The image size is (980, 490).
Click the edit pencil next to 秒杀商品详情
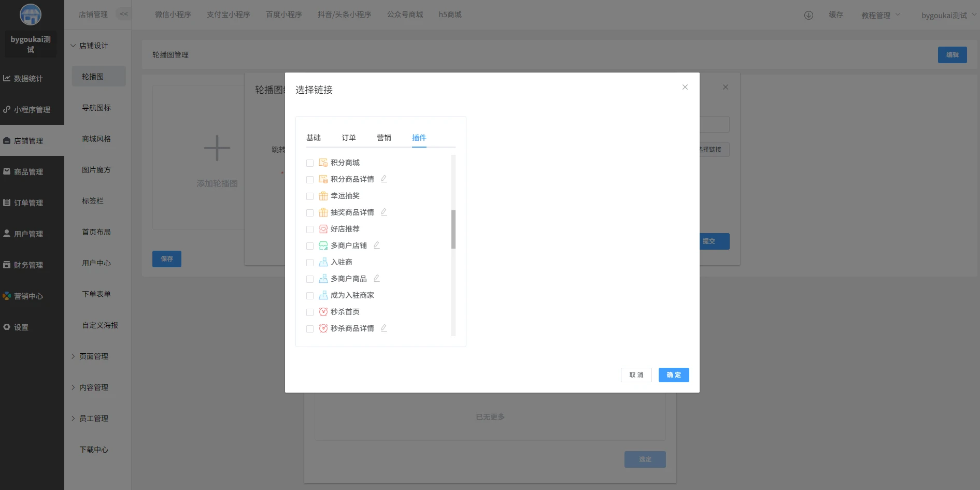pyautogui.click(x=384, y=328)
